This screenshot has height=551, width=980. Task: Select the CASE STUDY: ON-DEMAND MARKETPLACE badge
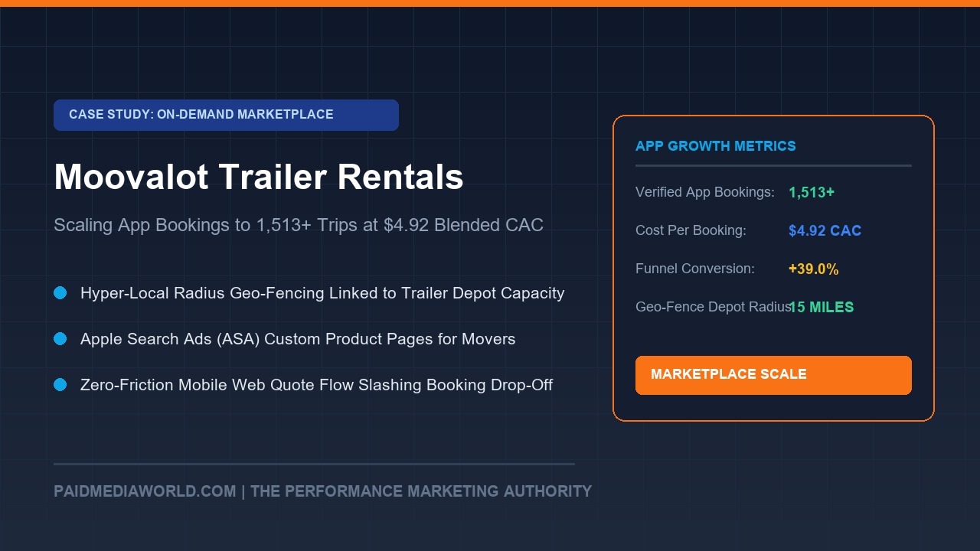coord(226,115)
